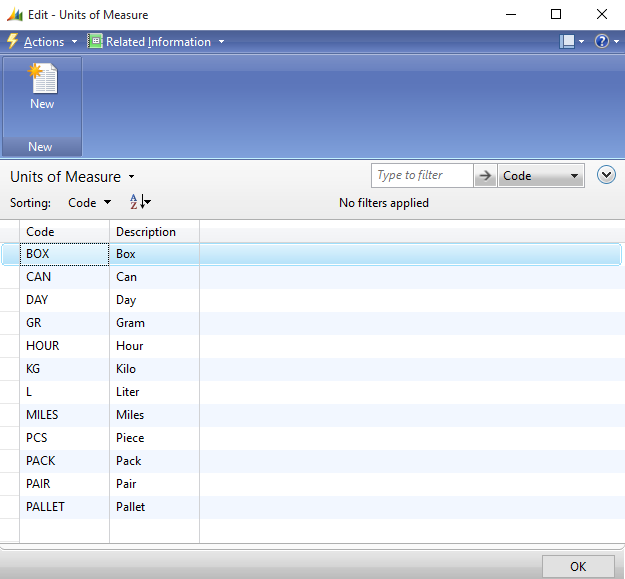Click the Description column header
This screenshot has width=625, height=579.
[x=155, y=232]
